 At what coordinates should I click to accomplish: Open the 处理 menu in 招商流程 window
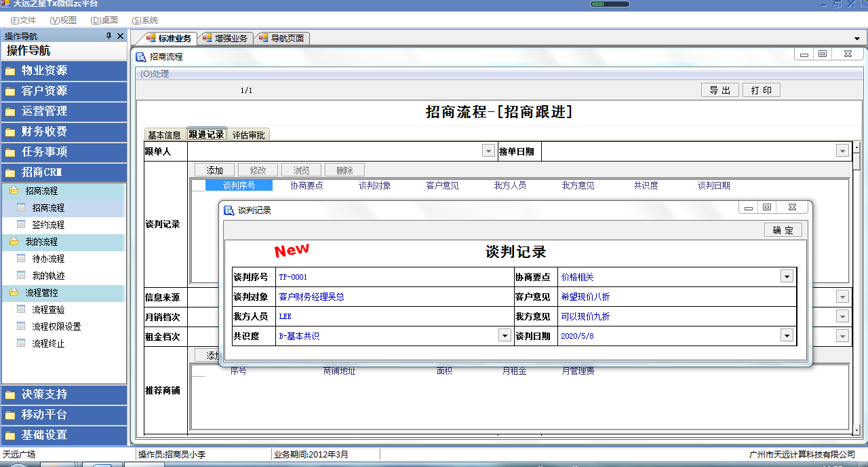coord(155,74)
